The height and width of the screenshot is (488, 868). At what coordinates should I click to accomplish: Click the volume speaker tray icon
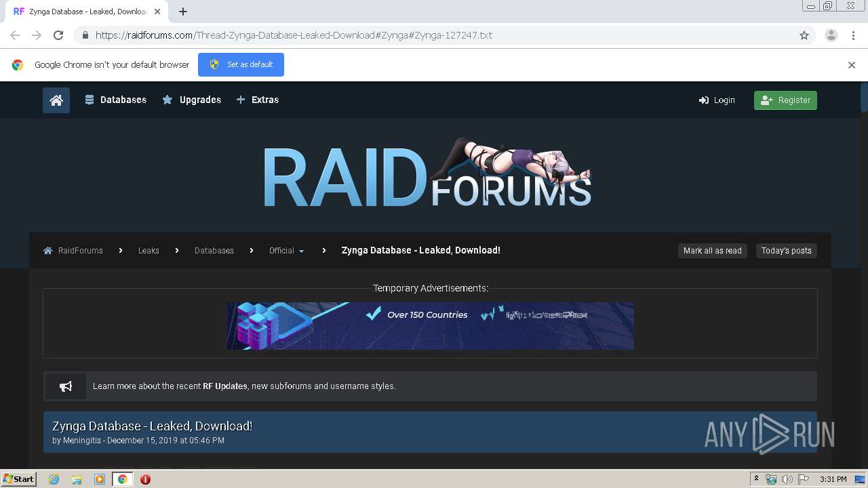[x=787, y=479]
